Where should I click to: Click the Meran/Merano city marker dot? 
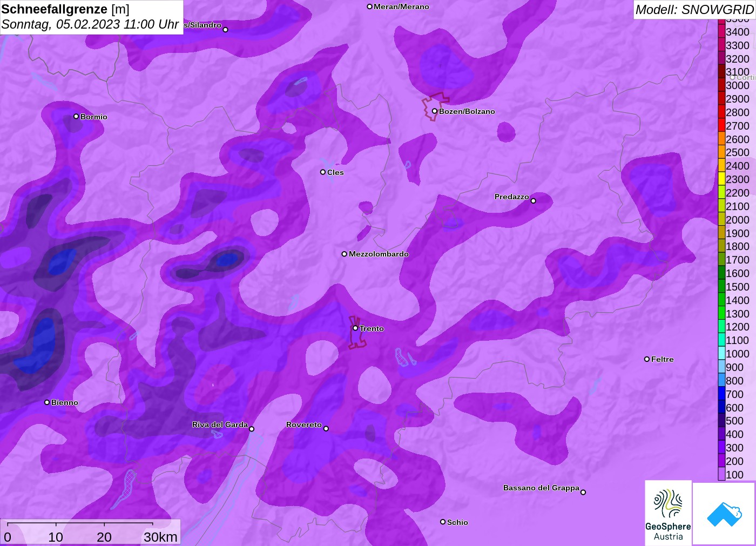369,6
